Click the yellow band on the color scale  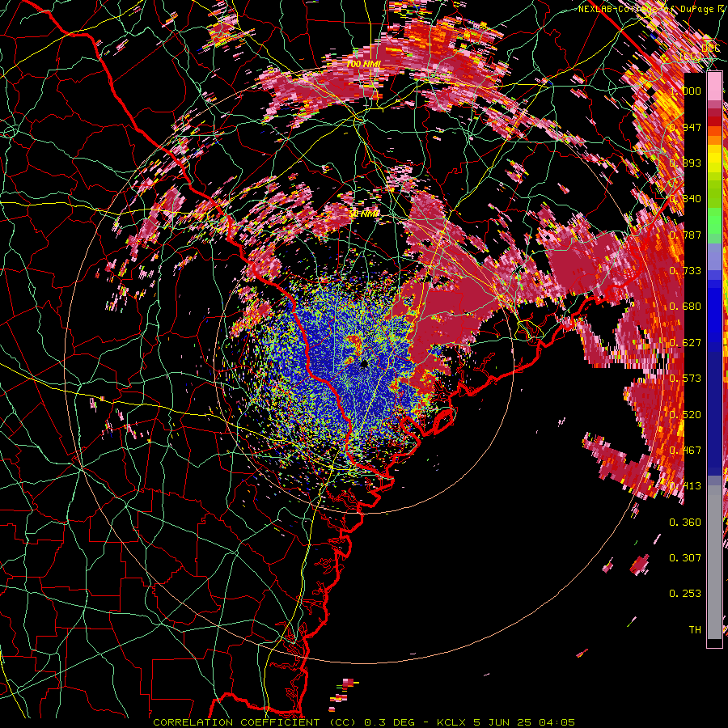[x=714, y=159]
